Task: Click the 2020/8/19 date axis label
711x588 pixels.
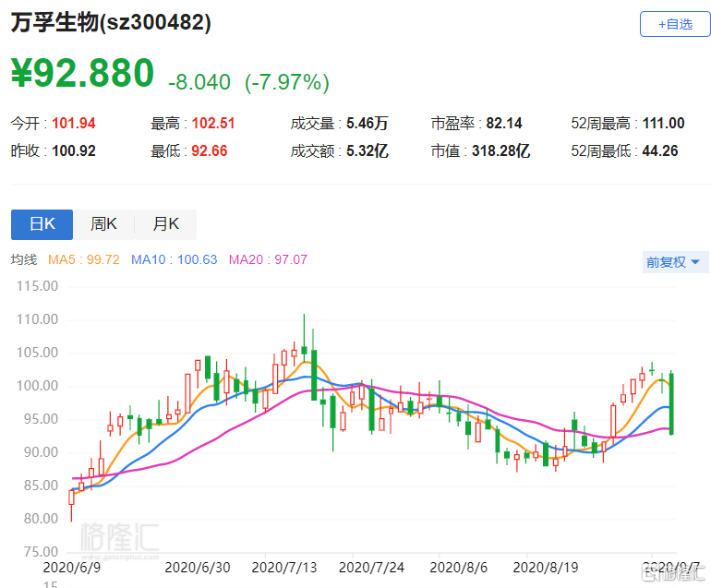Action: (x=546, y=568)
